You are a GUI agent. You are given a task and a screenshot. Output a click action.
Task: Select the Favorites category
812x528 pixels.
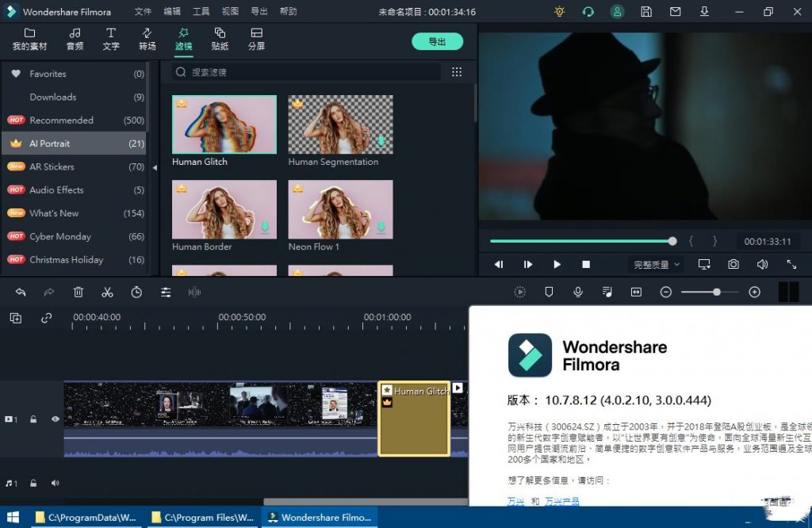(75, 74)
